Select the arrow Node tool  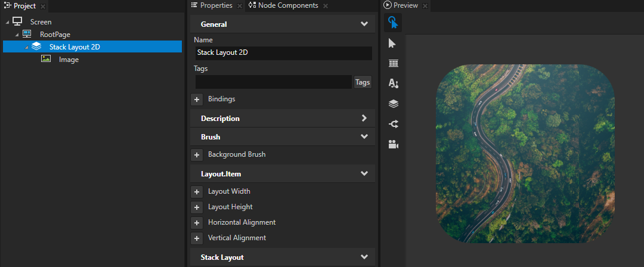click(x=392, y=44)
